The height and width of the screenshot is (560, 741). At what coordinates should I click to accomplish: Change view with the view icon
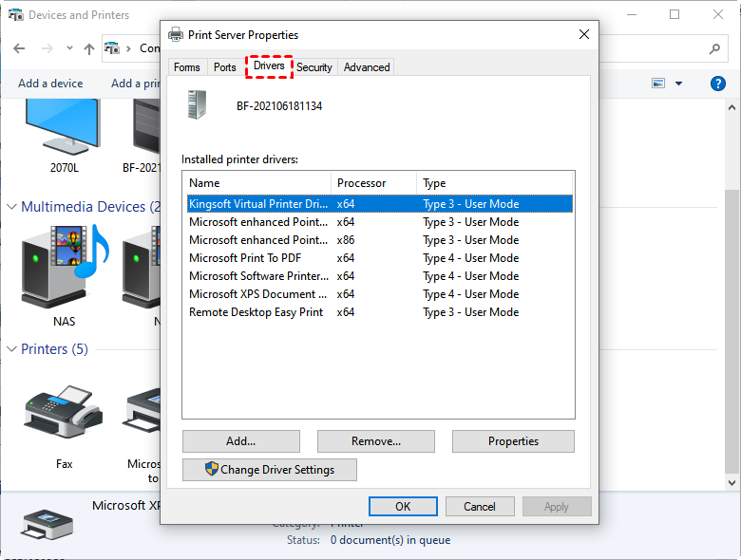tap(658, 84)
